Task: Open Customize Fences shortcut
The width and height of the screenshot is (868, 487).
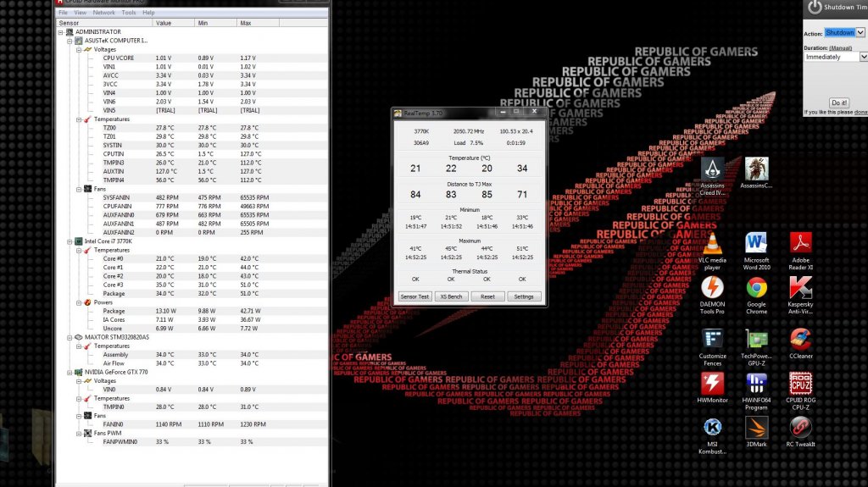Action: coord(712,347)
